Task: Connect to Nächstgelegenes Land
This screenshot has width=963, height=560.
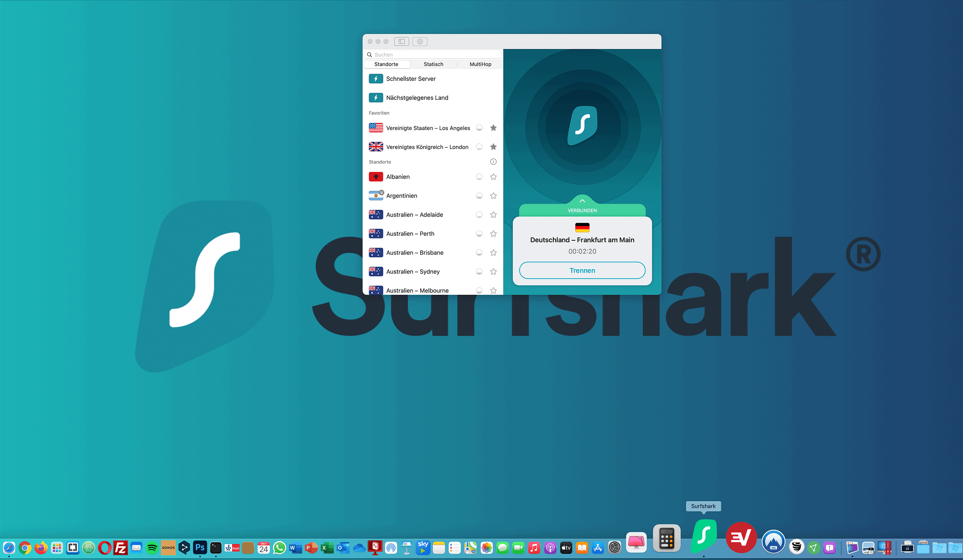Action: coord(433,98)
